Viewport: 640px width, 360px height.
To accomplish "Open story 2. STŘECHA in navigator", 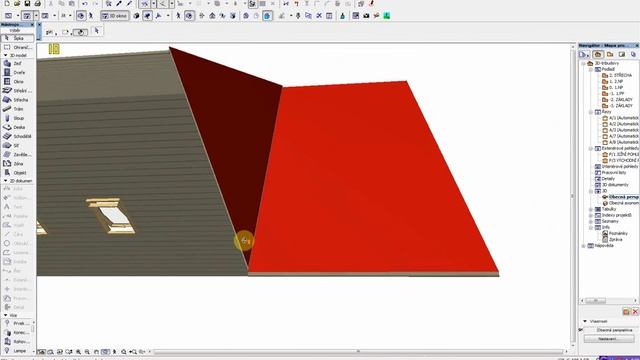I will pos(617,76).
